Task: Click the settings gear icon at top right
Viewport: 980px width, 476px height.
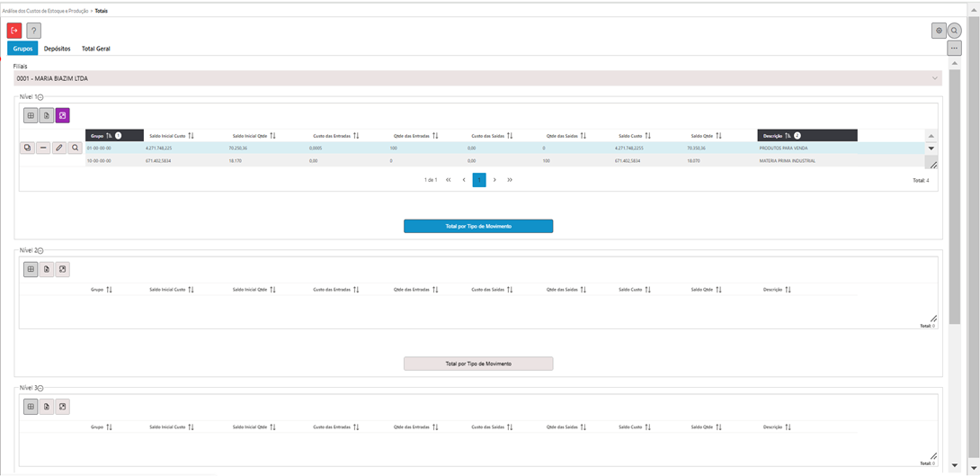Action: [939, 31]
